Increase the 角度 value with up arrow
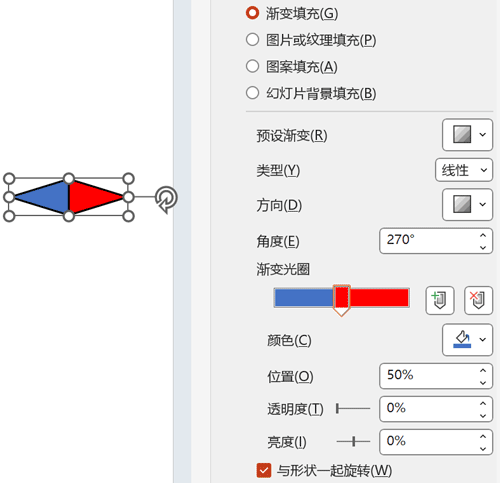The width and height of the screenshot is (500, 483). 483,235
